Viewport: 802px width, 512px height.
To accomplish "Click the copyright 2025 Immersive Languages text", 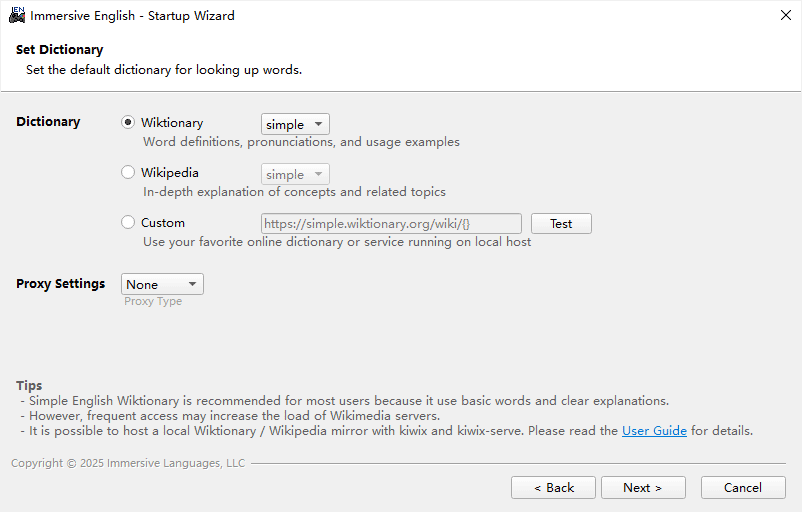I will (x=128, y=463).
